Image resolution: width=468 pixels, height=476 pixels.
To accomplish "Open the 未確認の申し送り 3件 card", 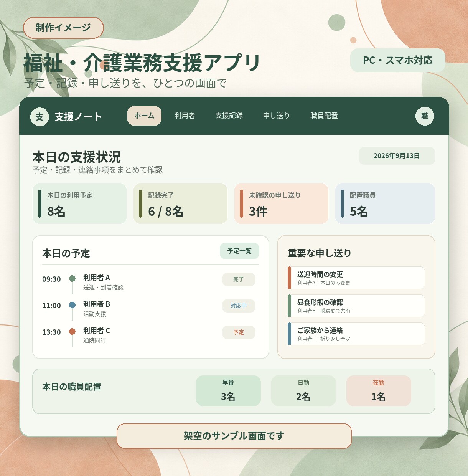I will (x=282, y=203).
